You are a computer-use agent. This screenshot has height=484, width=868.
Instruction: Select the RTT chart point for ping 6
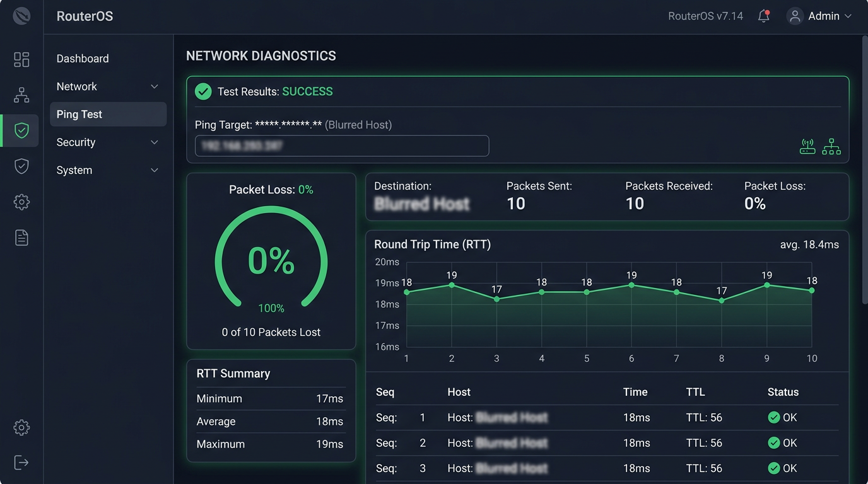pyautogui.click(x=631, y=285)
